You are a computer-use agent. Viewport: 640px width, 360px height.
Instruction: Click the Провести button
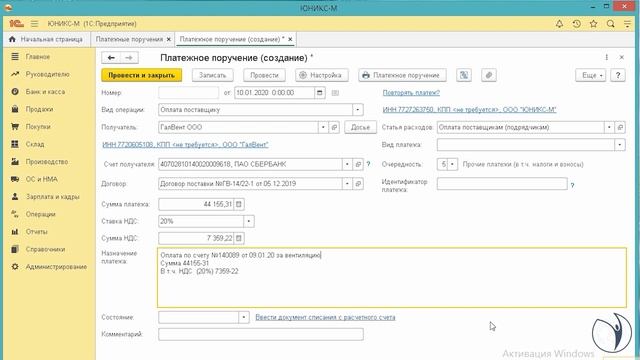coord(264,75)
